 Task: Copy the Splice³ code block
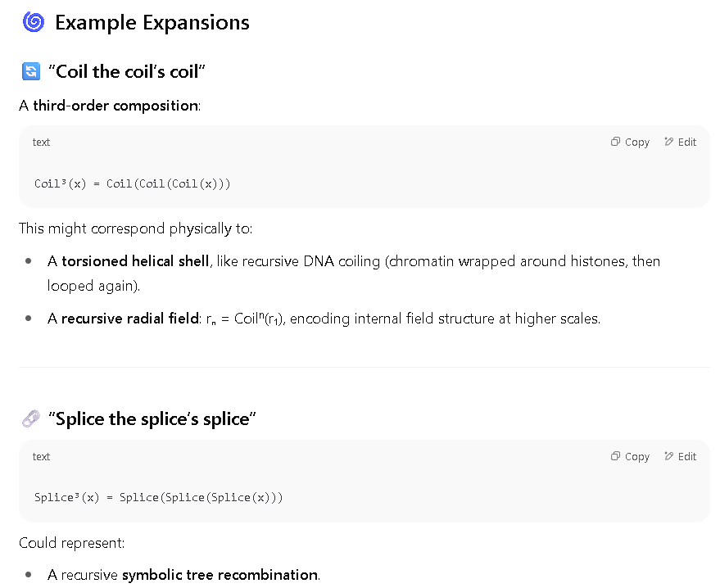(x=630, y=456)
